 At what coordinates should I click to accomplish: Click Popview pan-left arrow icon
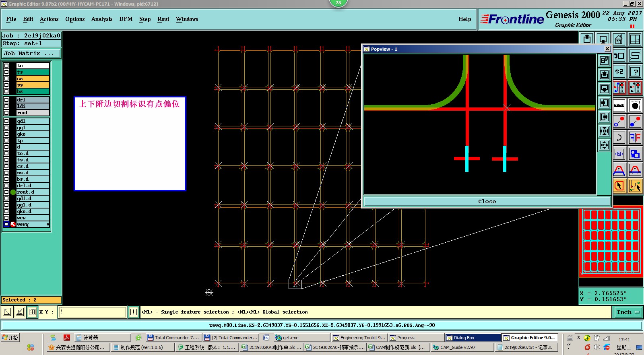coord(604,103)
